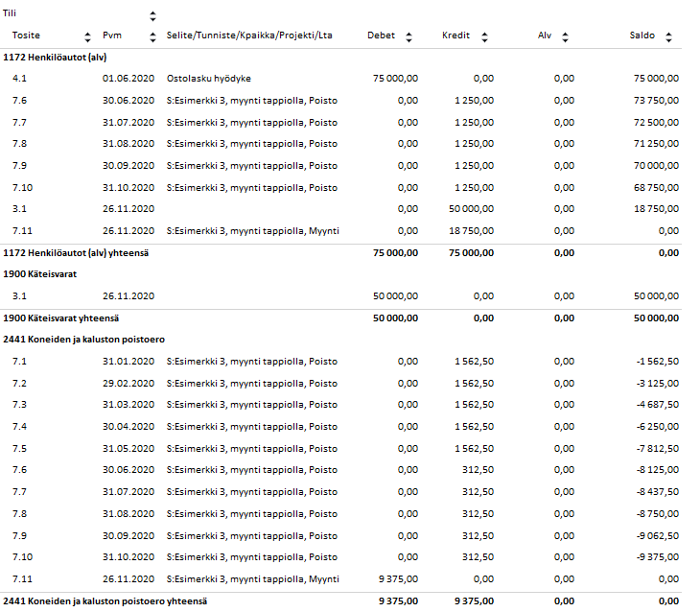Image resolution: width=700 pixels, height=612 pixels.
Task: Click the Pvm column header label
Action: pyautogui.click(x=112, y=35)
